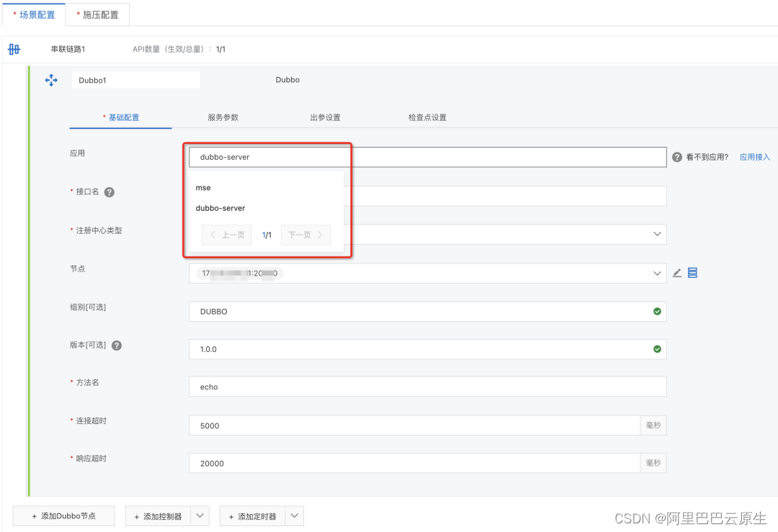Click the 上一页 pagination button
The width and height of the screenshot is (778, 532).
(227, 235)
